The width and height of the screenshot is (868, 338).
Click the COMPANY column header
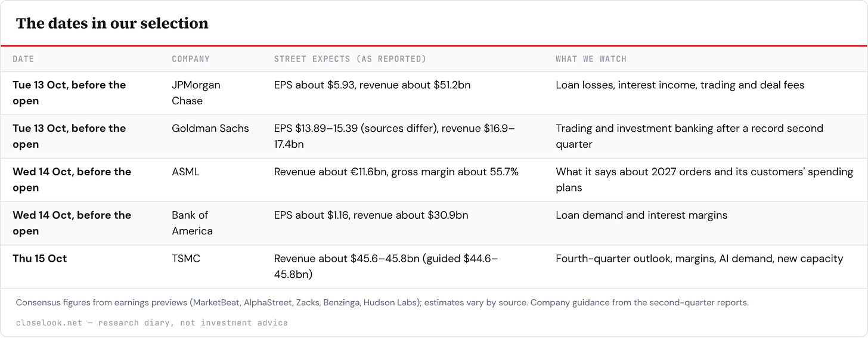click(x=191, y=59)
